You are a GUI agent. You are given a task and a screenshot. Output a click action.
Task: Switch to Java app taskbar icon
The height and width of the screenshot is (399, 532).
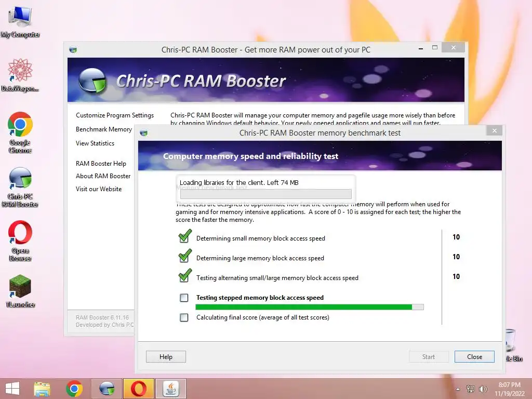pos(170,389)
